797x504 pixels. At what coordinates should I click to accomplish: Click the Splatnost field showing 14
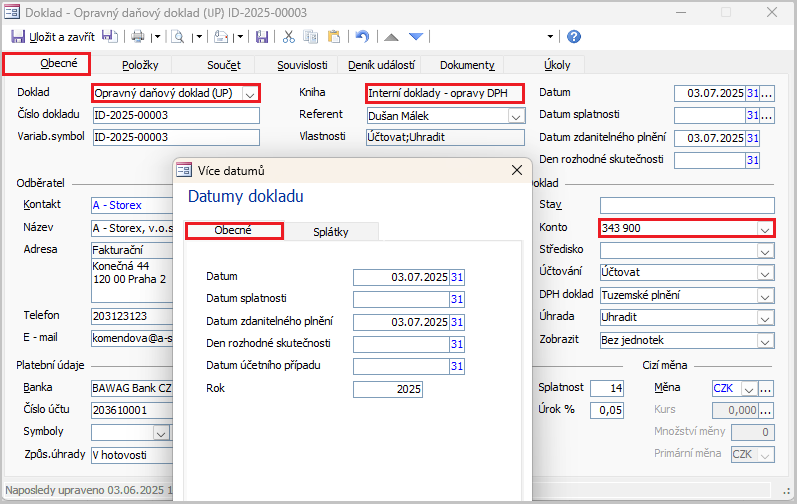607,388
